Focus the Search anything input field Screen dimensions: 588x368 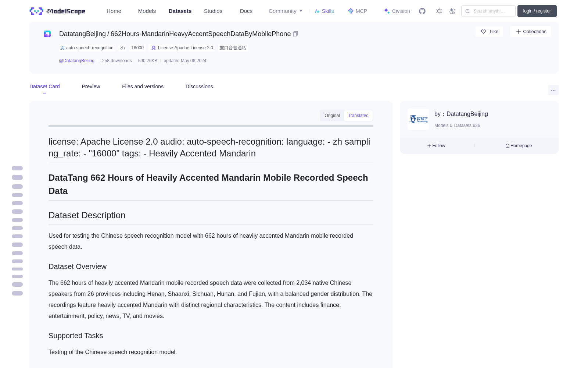tap(488, 11)
